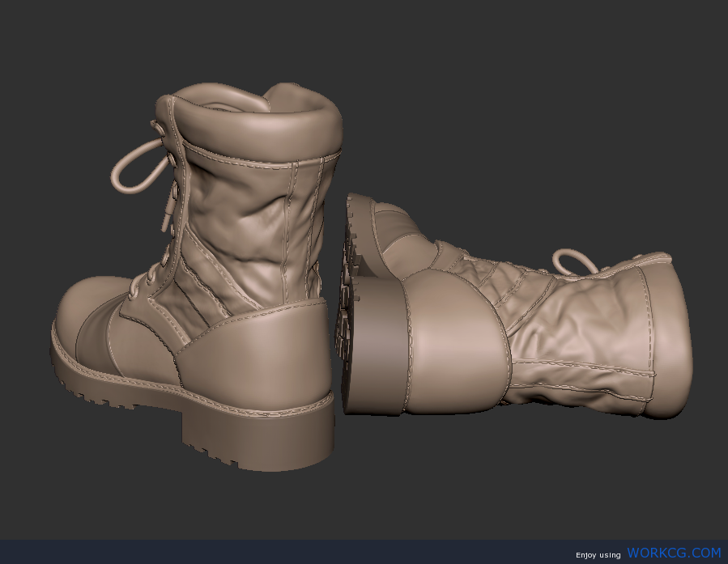The image size is (728, 564).
Task: Open the WORKCG.COM link
Action: click(674, 553)
